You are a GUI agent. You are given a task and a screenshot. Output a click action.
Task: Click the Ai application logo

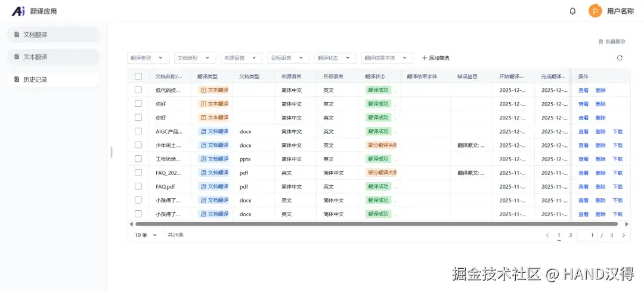pos(18,11)
